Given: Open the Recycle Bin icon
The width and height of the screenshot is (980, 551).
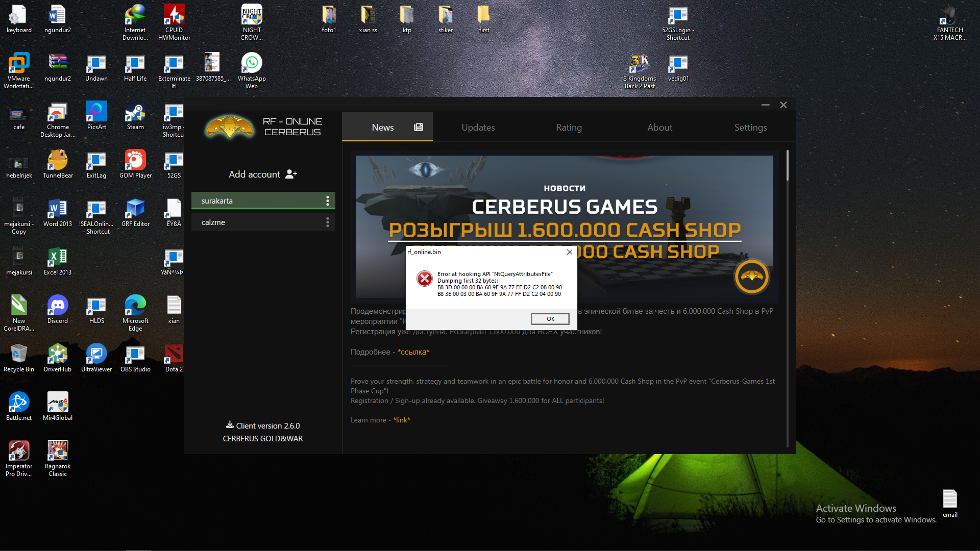Looking at the screenshot, I should tap(19, 358).
